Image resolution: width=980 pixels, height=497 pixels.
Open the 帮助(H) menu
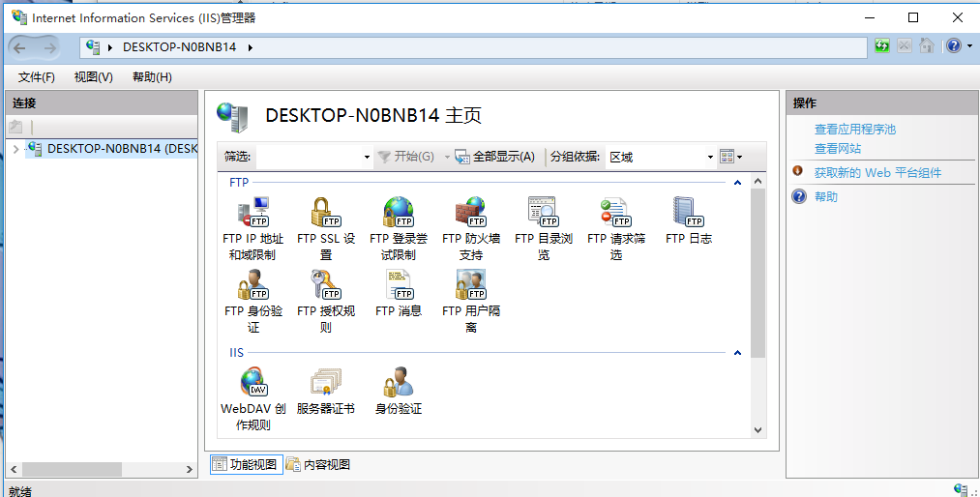pyautogui.click(x=152, y=76)
